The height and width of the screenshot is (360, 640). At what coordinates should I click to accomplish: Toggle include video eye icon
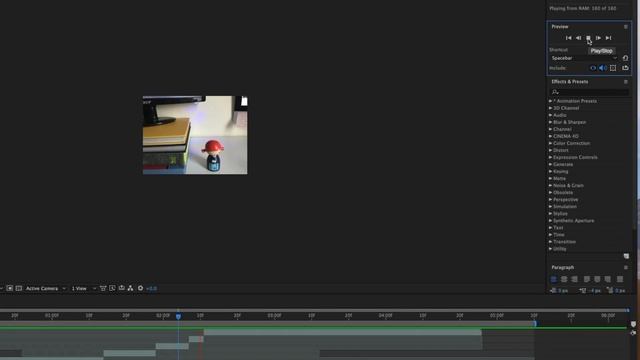point(593,68)
